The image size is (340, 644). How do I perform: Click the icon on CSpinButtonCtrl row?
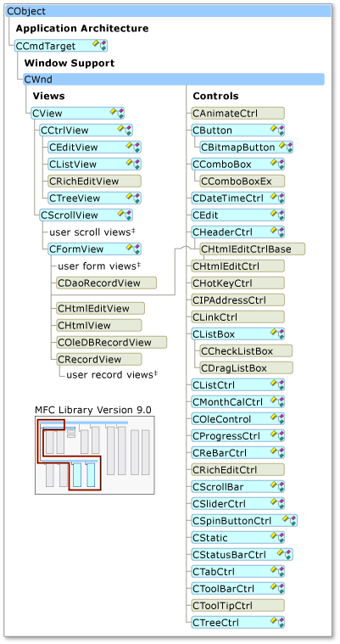click(x=290, y=520)
